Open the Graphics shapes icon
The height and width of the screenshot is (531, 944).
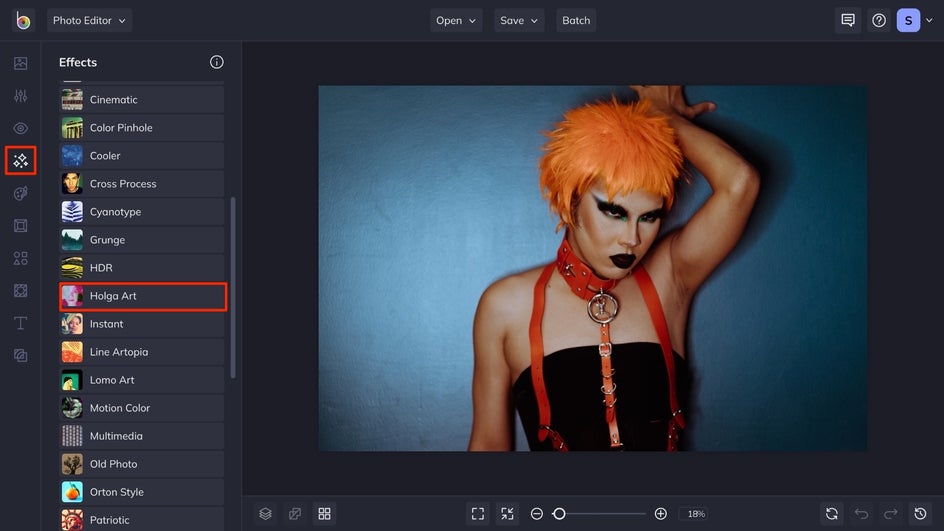20,258
